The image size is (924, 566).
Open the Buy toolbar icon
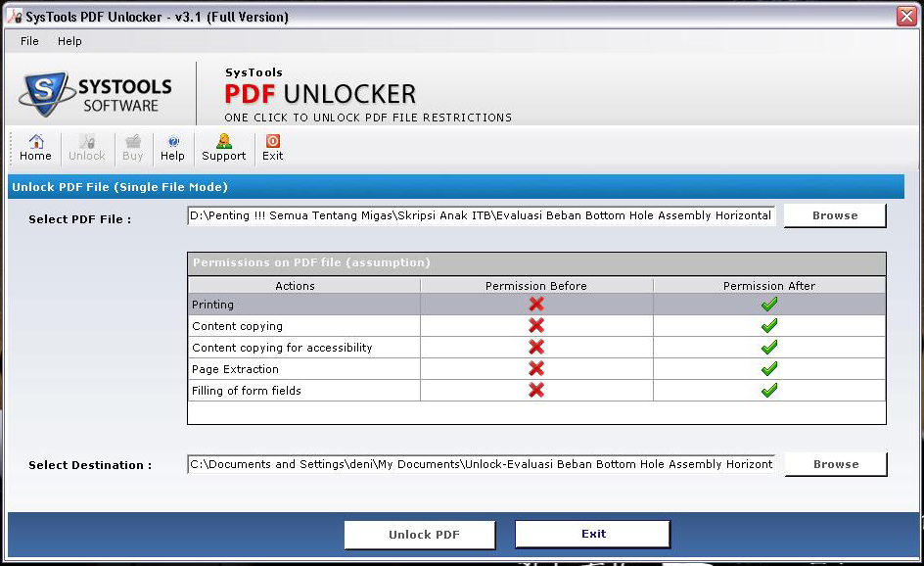coord(132,148)
